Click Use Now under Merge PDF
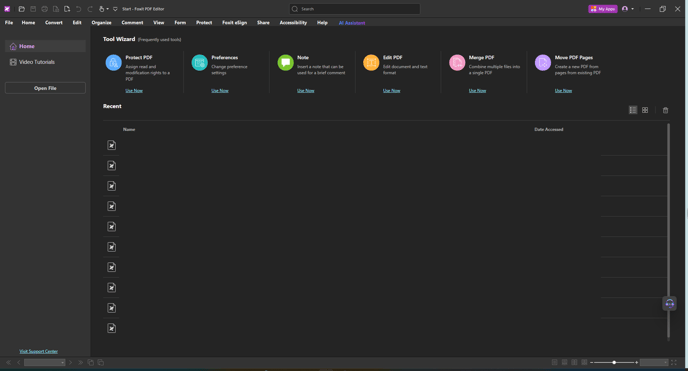The height and width of the screenshot is (371, 688). click(477, 90)
